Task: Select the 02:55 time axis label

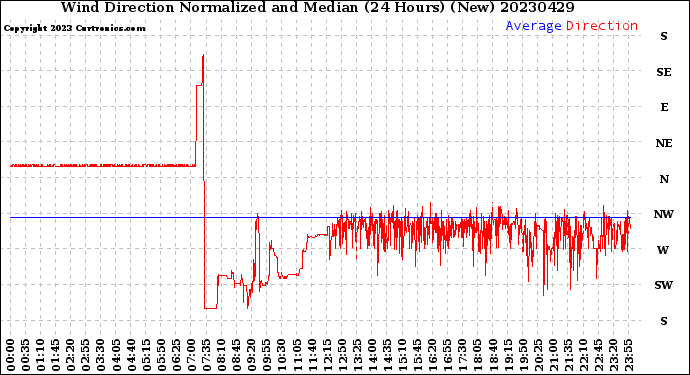Action: click(x=85, y=355)
